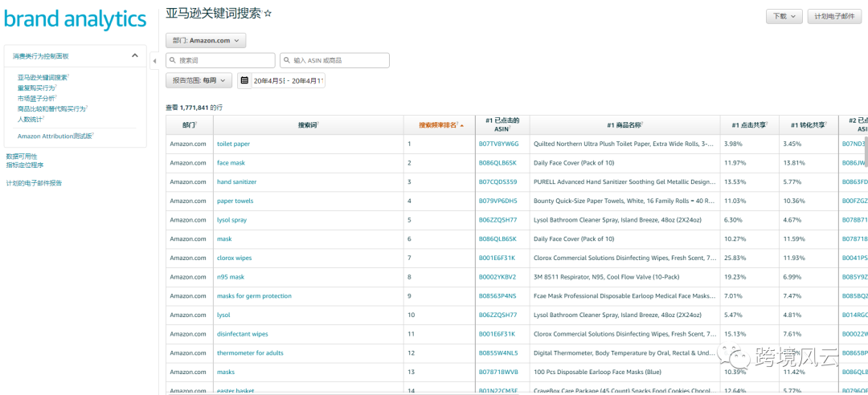Click the date range field 20年4月5日 - 20年4月11日
Image resolution: width=868 pixels, height=395 pixels.
(x=288, y=80)
